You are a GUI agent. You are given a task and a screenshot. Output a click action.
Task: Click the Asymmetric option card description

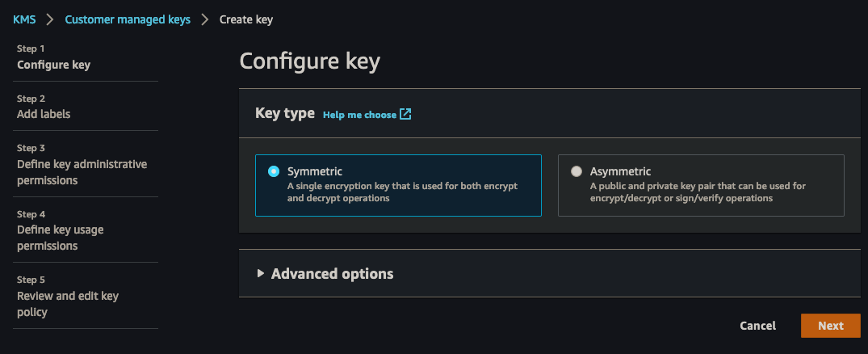coord(698,192)
